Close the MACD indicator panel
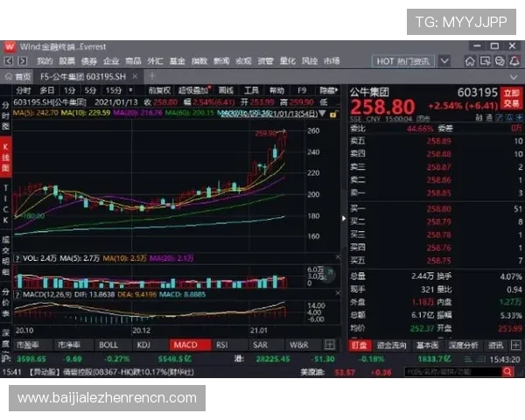 click(x=338, y=293)
